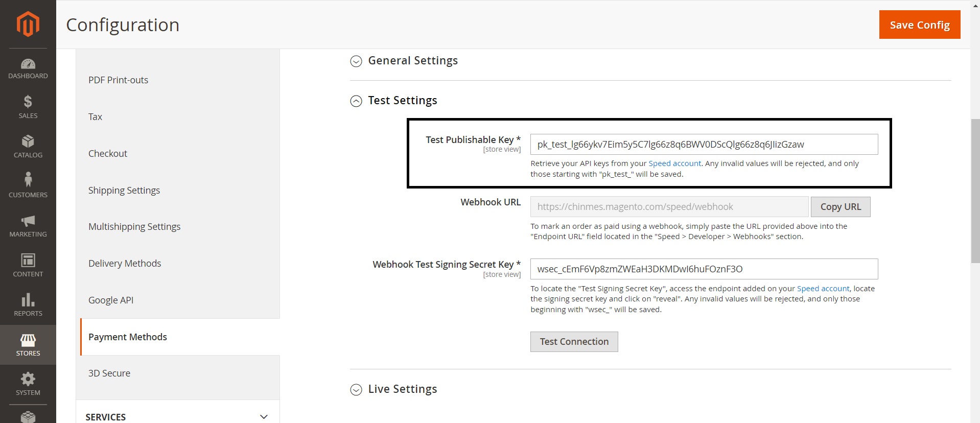Select the Checkout configuration tab
The height and width of the screenshot is (423, 980).
coord(107,154)
